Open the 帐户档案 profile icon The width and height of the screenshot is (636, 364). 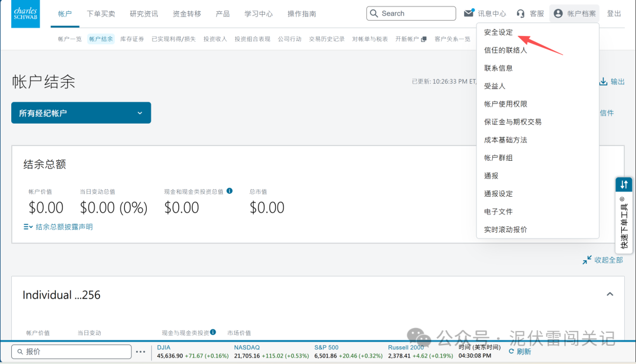pyautogui.click(x=557, y=13)
